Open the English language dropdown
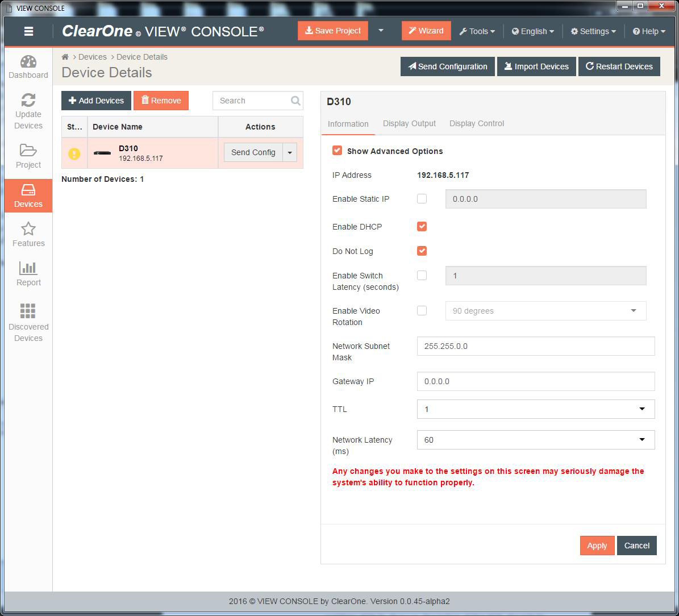This screenshot has width=679, height=616. coord(532,31)
